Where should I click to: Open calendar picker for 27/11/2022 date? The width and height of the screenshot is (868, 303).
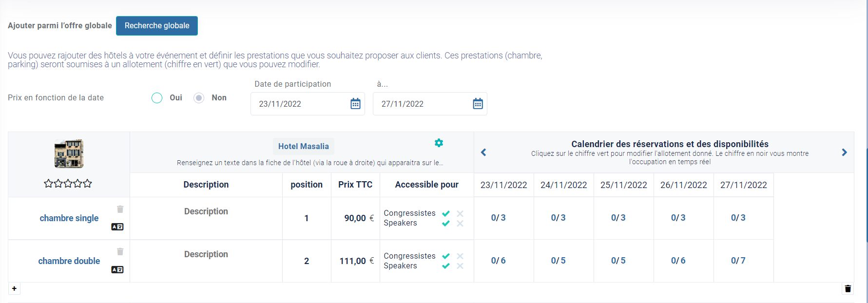pyautogui.click(x=478, y=104)
